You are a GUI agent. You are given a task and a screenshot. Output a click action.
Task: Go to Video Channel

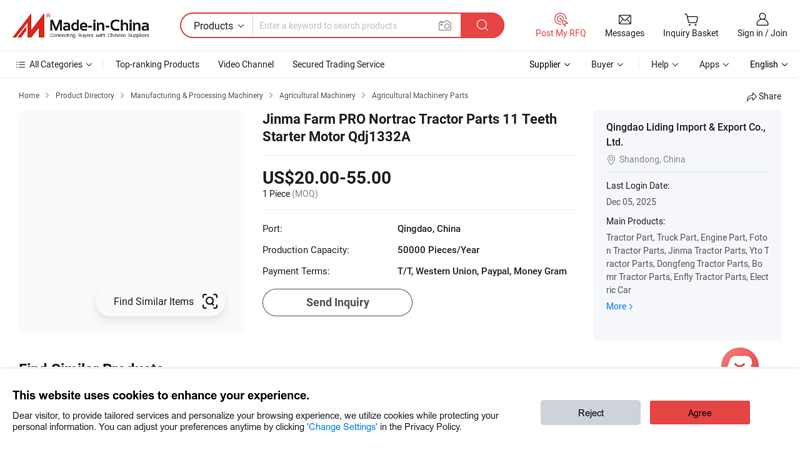tap(246, 64)
